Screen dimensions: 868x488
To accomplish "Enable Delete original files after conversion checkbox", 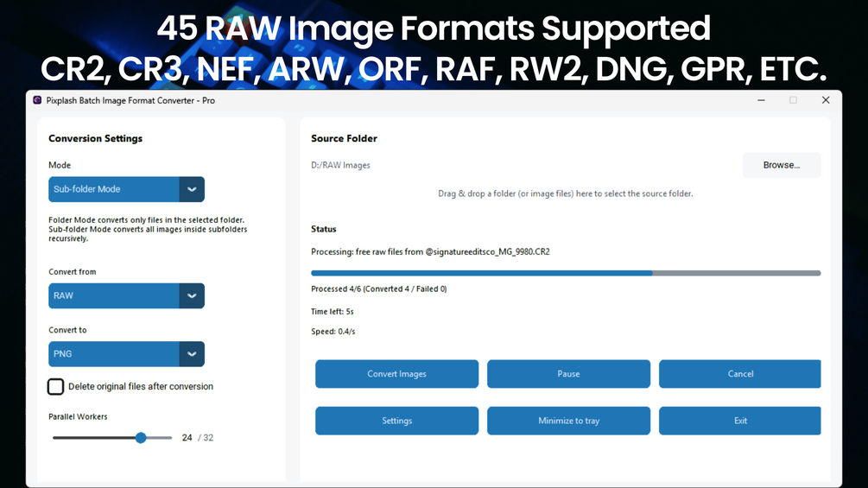I will click(x=55, y=387).
